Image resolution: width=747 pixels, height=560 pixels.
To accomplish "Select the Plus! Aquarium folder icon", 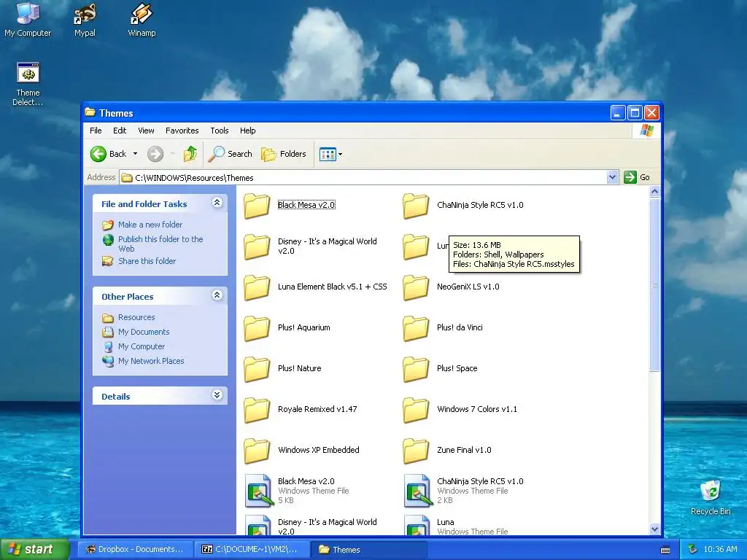I will point(258,328).
